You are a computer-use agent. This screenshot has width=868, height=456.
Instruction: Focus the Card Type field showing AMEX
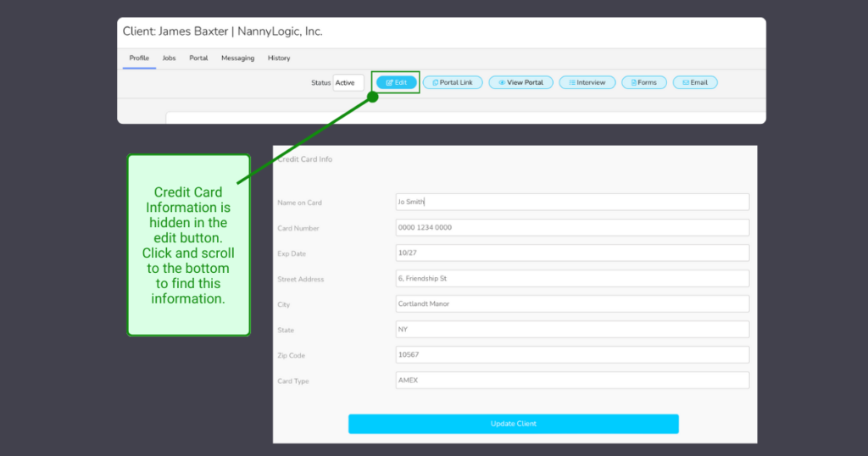(572, 380)
